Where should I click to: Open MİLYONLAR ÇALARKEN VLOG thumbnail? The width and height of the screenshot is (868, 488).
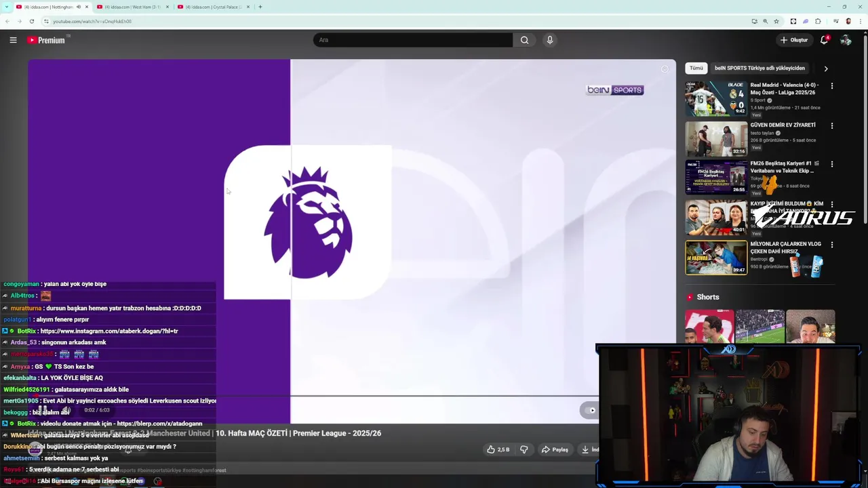(x=716, y=258)
